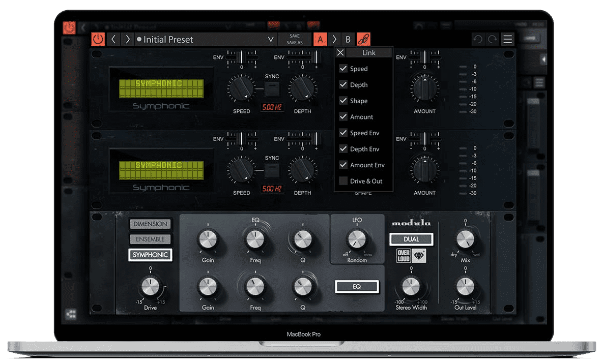Click the bottom unit SYMPHONIC LCD display
This screenshot has width=602, height=364.
(161, 170)
